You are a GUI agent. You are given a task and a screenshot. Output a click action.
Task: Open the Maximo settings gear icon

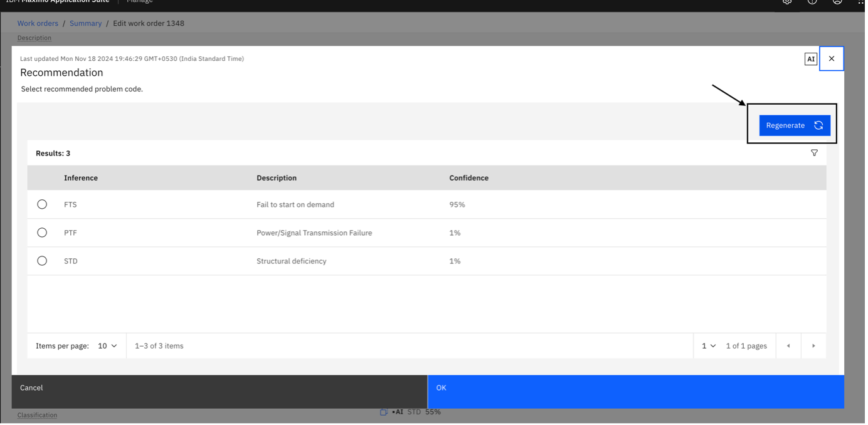tap(787, 2)
